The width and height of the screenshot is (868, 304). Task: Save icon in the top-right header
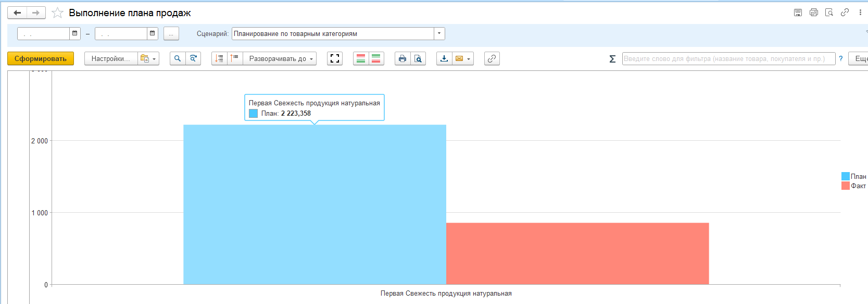[x=798, y=13]
